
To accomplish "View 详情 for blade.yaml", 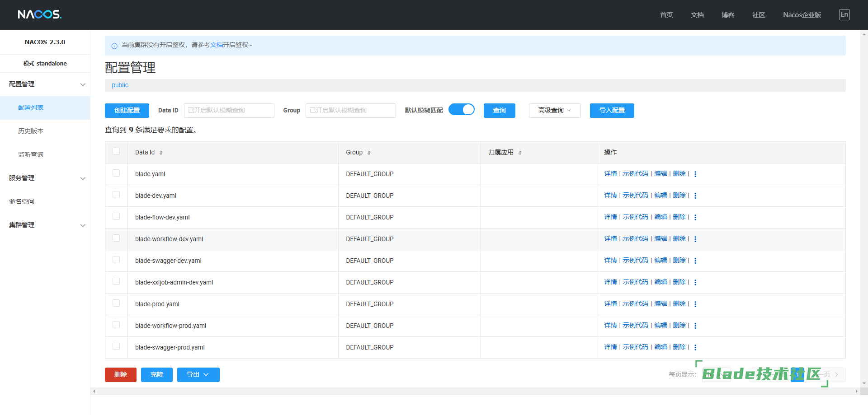I will (610, 174).
